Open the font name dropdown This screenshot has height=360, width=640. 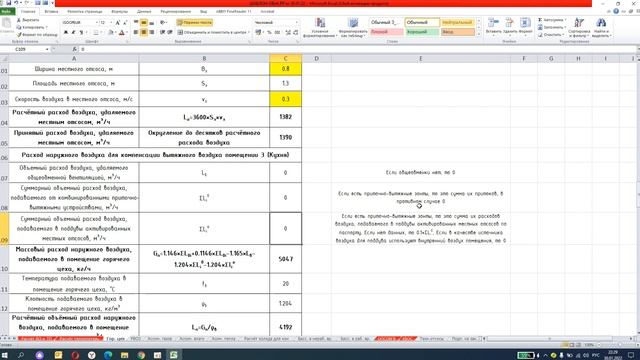97,23
